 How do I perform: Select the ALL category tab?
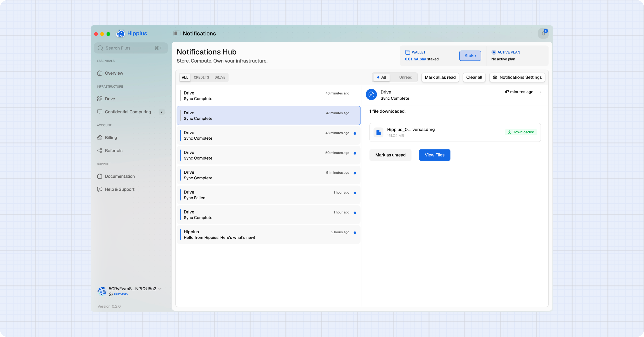185,77
